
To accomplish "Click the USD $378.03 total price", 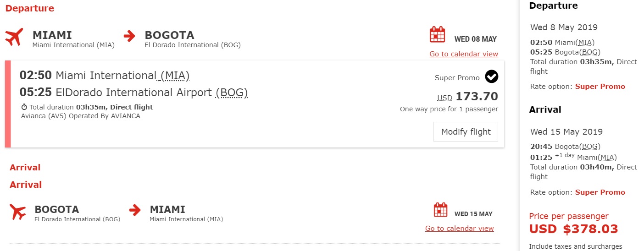I will (x=573, y=229).
